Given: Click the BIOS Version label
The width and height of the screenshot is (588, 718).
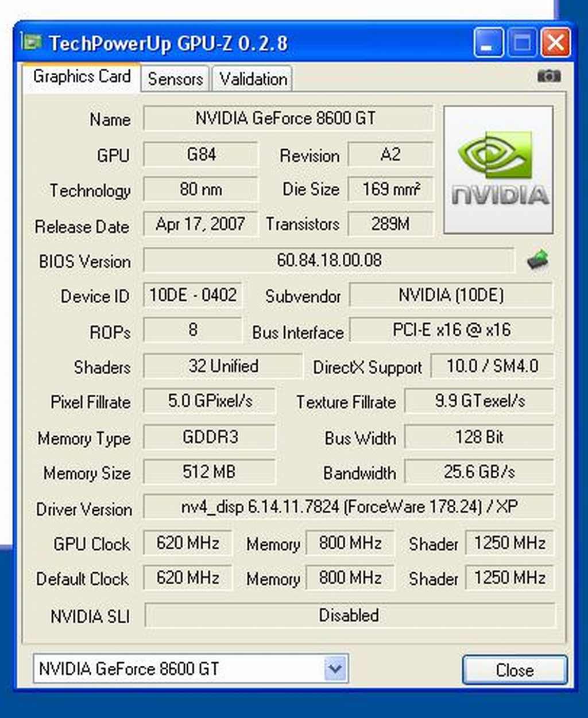Looking at the screenshot, I should point(85,262).
